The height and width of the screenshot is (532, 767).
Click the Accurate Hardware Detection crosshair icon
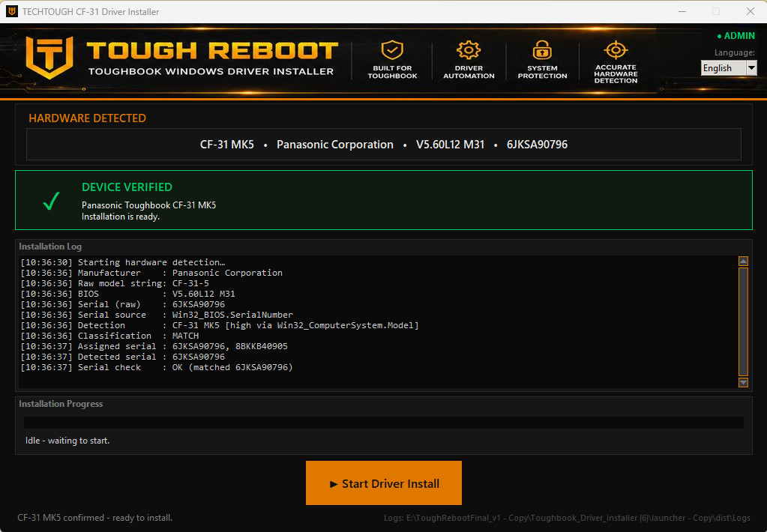pos(616,50)
